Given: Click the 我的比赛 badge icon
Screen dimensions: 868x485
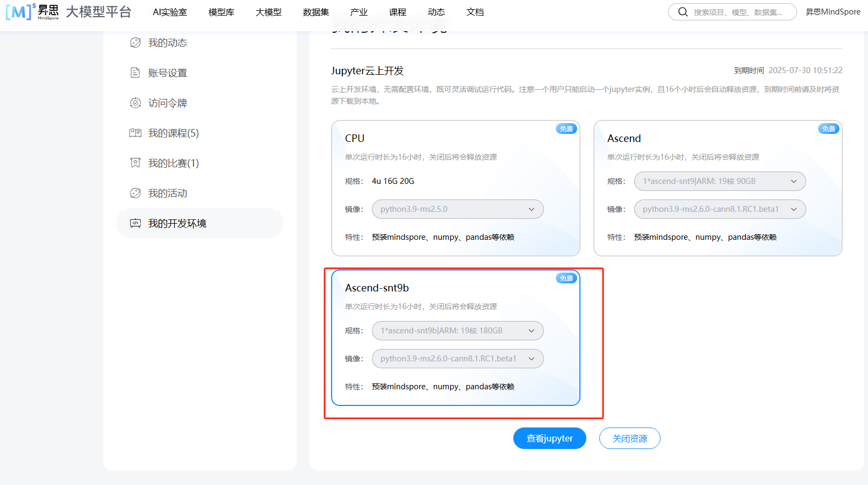Looking at the screenshot, I should [135, 163].
